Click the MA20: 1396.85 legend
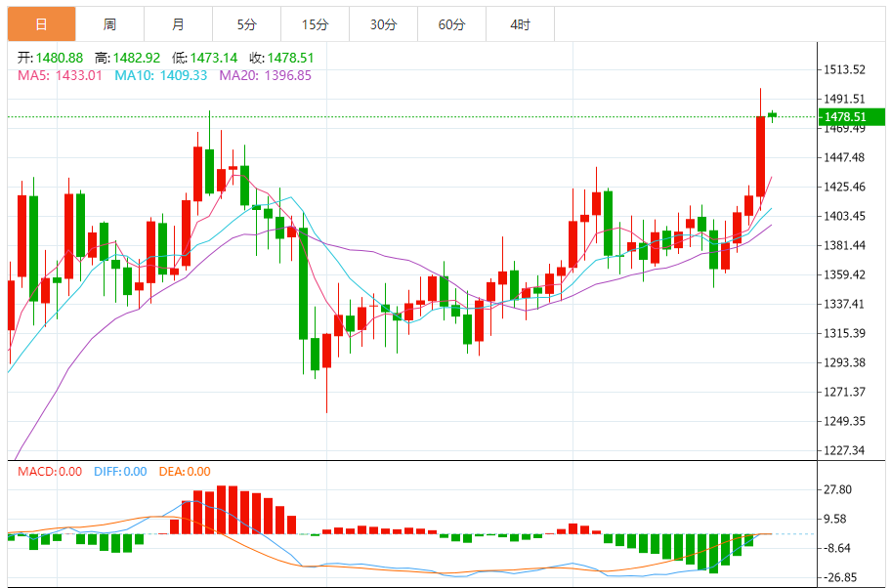Image resolution: width=891 pixels, height=588 pixels. (x=266, y=75)
